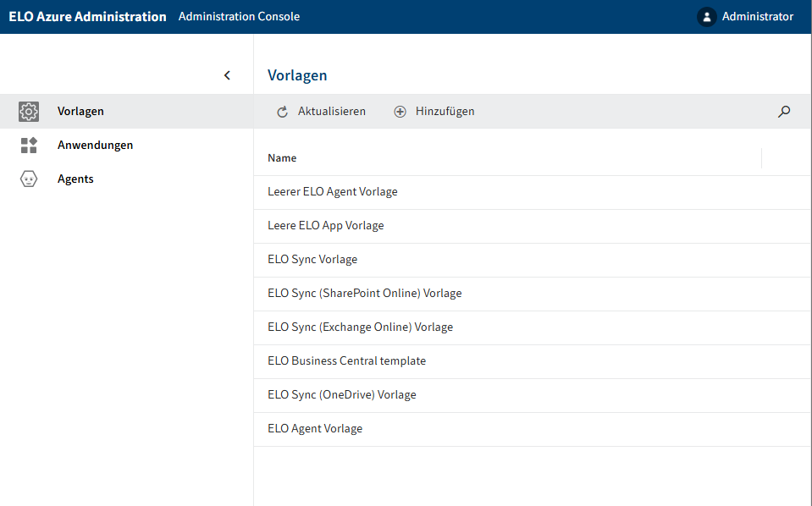Screen dimensions: 812x506
Task: Click the Anwendungen tiles icon
Action: 29,146
